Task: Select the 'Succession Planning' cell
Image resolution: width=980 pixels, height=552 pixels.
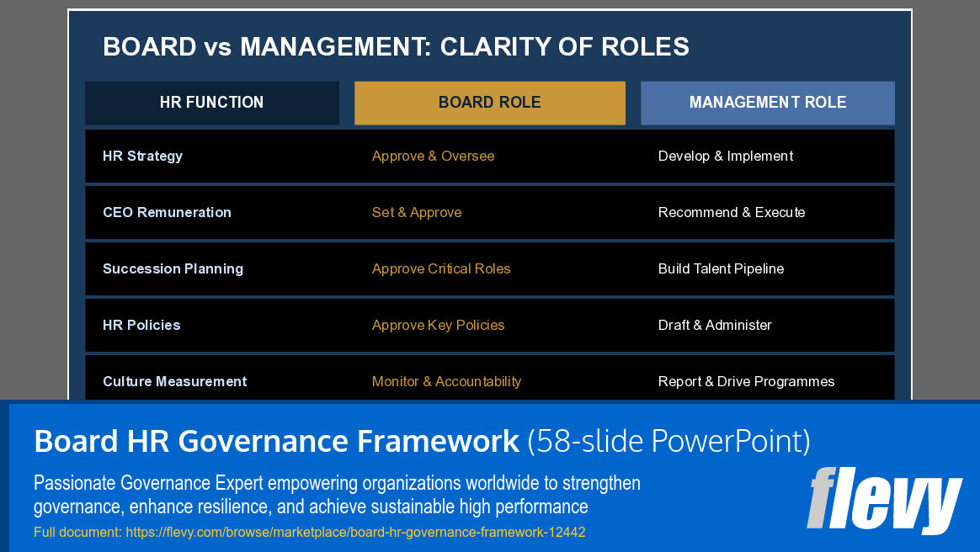Action: pos(173,268)
